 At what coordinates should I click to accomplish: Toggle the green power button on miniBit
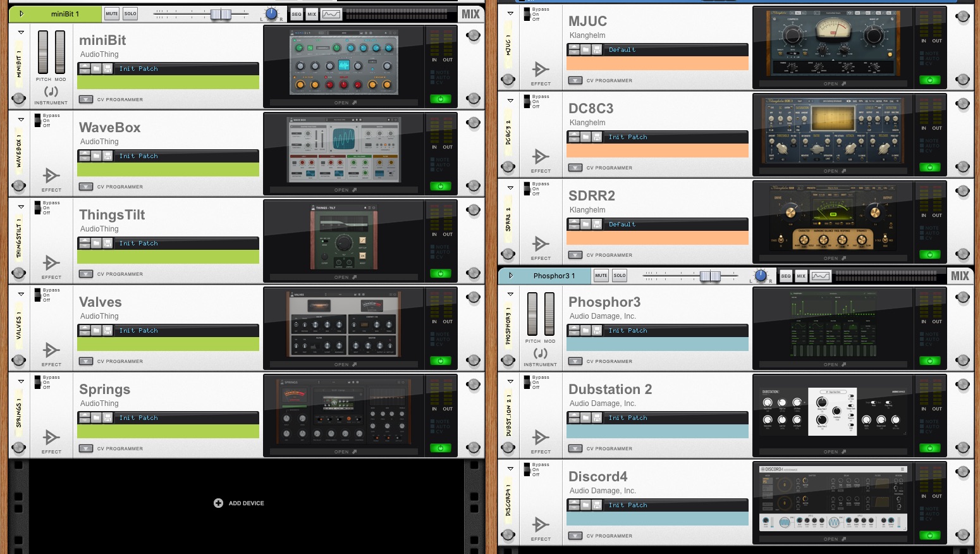pos(441,99)
